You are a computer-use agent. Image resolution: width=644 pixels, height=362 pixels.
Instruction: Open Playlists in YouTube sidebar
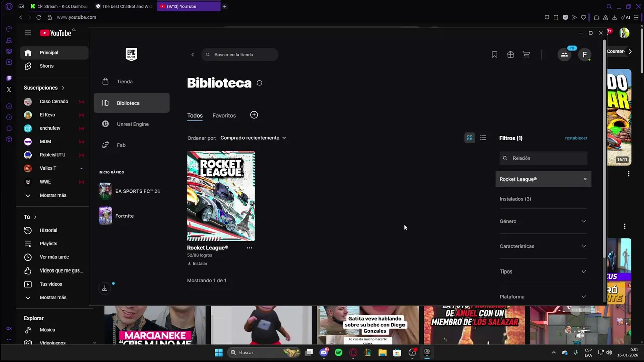(54, 243)
